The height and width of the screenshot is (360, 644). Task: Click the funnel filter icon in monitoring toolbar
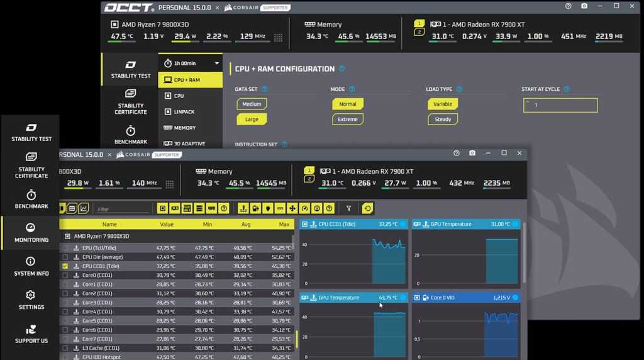[349, 208]
